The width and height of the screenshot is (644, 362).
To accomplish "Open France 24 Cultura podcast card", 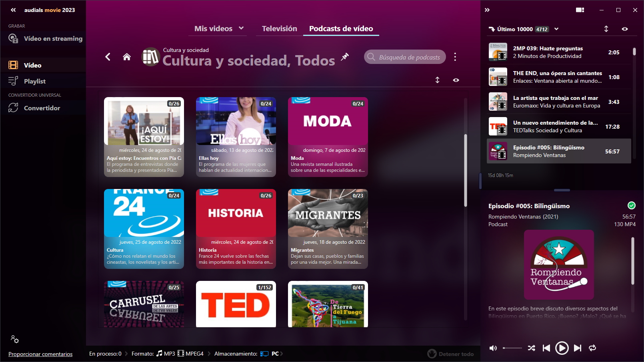I will (144, 229).
